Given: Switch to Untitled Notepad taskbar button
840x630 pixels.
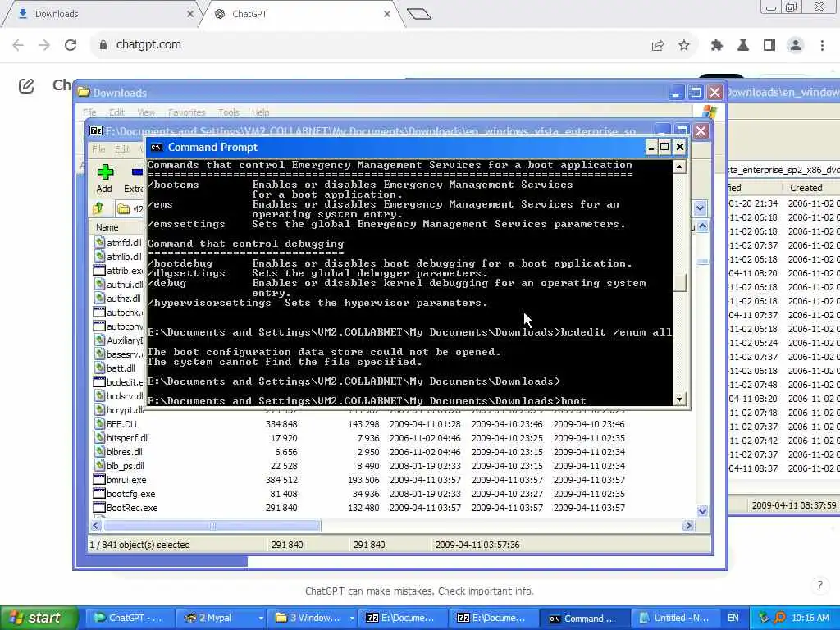Looking at the screenshot, I should coord(675,619).
